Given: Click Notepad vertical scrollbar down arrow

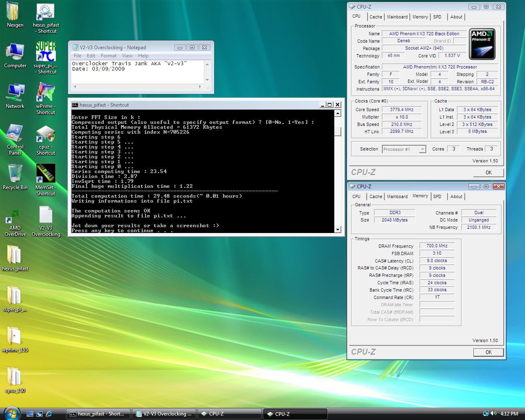Looking at the screenshot, I should pos(207,80).
